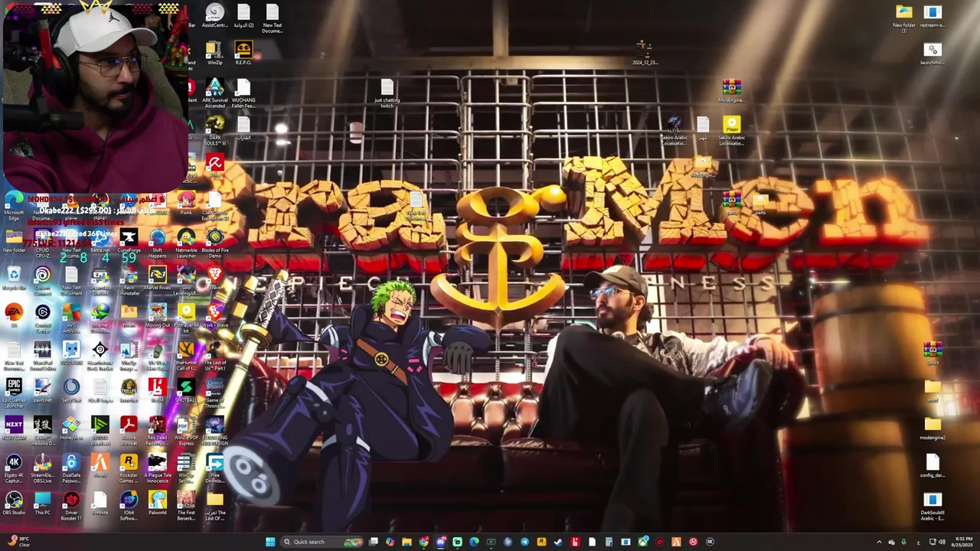The height and width of the screenshot is (551, 980).
Task: Select the ModEngine WinRAR archive at top
Action: point(732,90)
